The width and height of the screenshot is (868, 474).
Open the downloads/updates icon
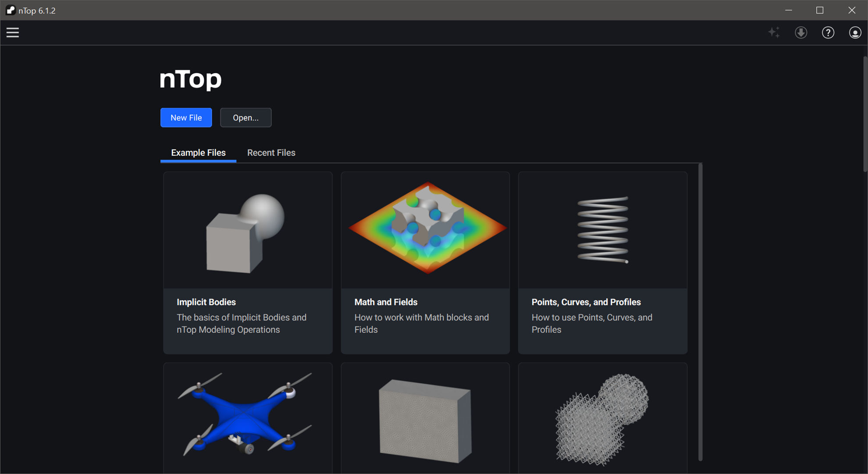point(801,32)
